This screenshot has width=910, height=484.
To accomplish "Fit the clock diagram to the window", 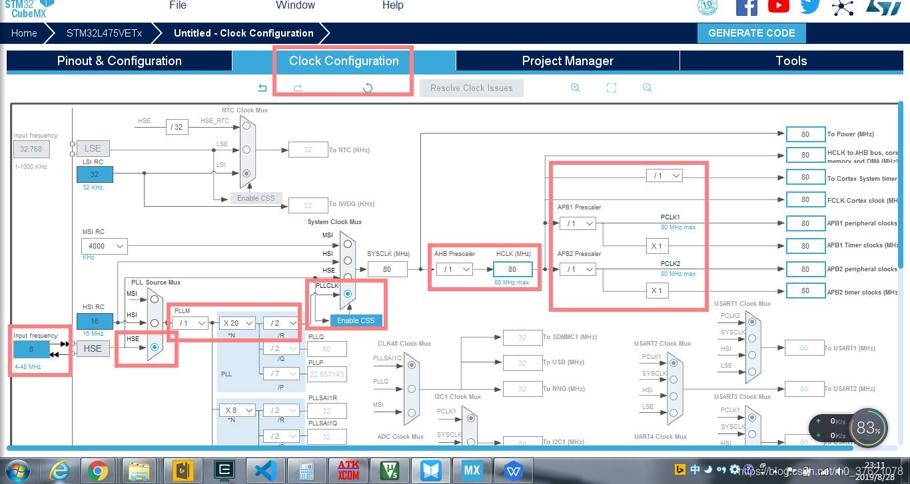I will click(611, 88).
